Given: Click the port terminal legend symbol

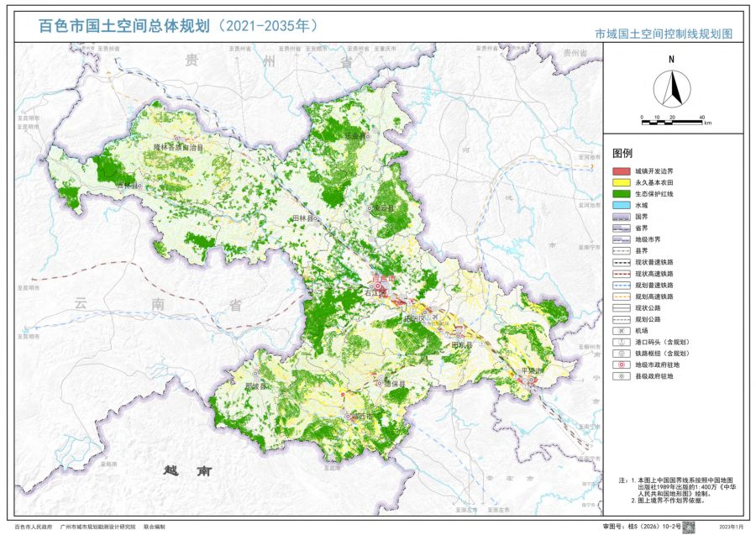Looking at the screenshot, I should point(622,342).
